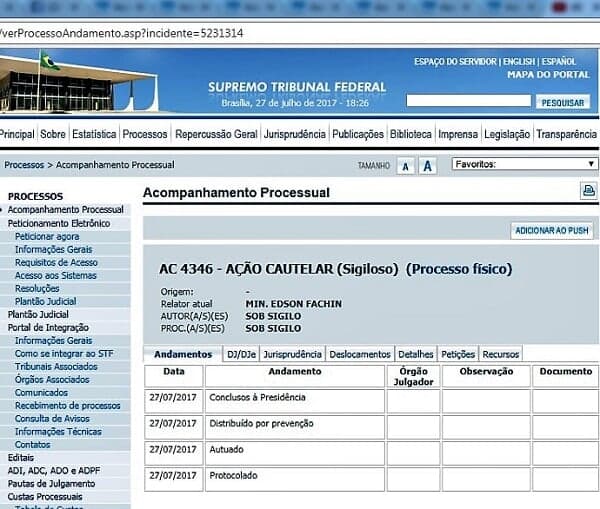
Task: Open Plantão Judicial in the sidebar
Action: [x=38, y=314]
